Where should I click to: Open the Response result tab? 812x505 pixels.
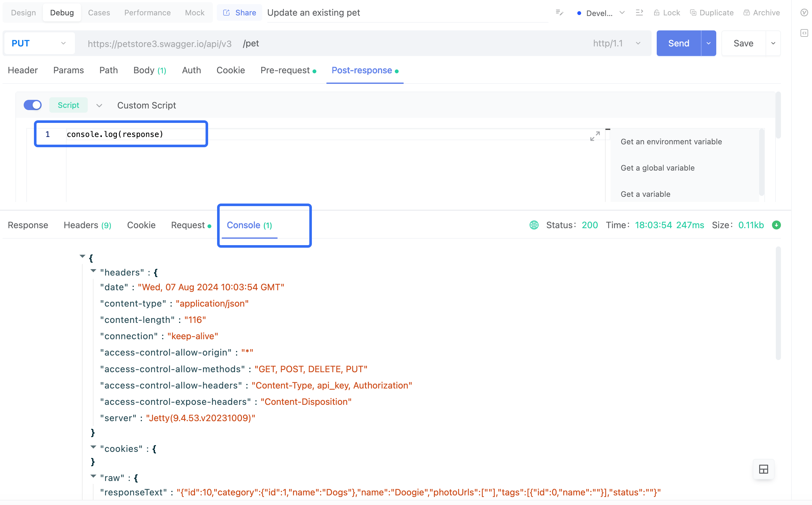[28, 225]
